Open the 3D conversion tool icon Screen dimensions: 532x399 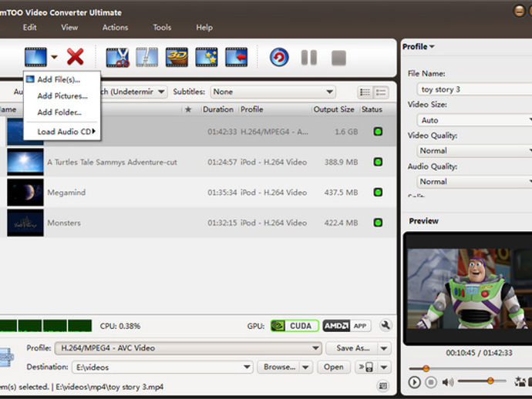(x=177, y=57)
